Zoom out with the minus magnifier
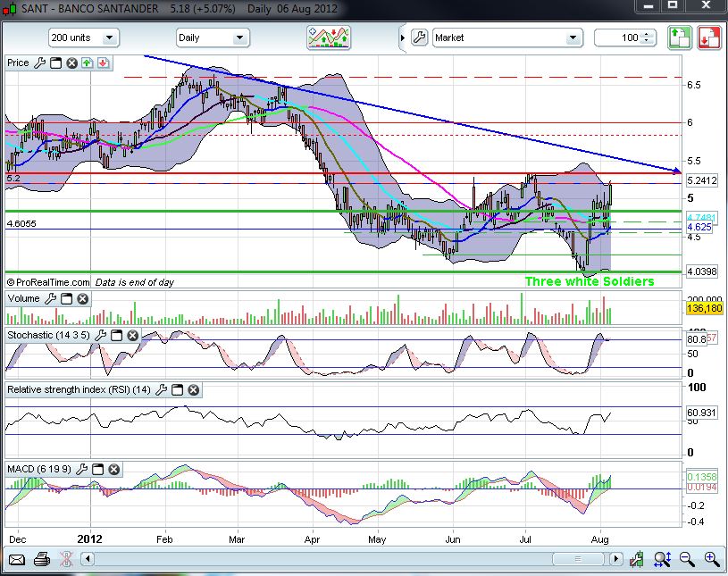Viewport: 728px width, 576px height. [687, 559]
